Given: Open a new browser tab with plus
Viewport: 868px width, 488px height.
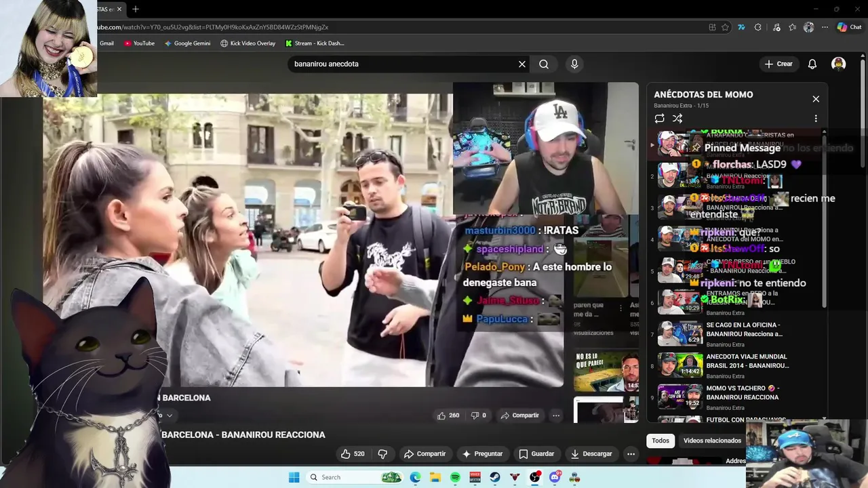Looking at the screenshot, I should (x=136, y=9).
